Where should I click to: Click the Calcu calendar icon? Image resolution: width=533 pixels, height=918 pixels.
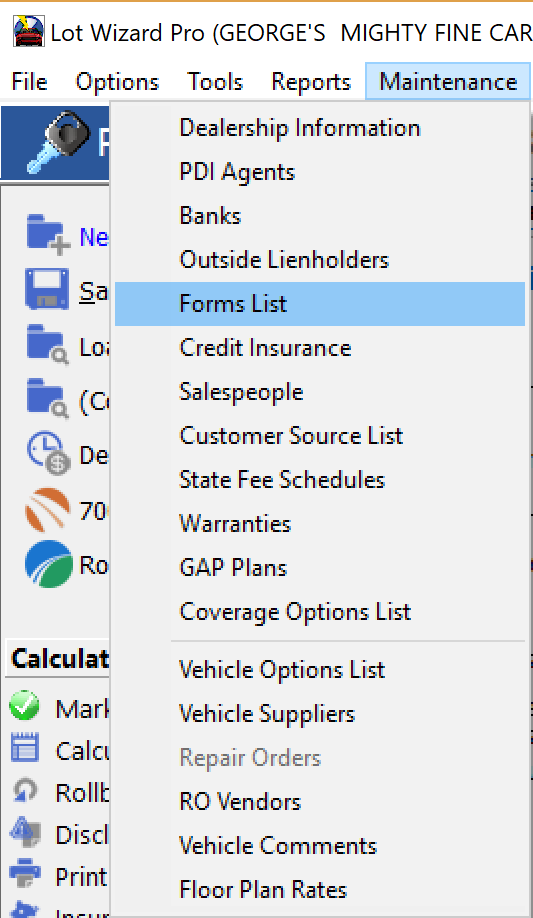(x=25, y=748)
